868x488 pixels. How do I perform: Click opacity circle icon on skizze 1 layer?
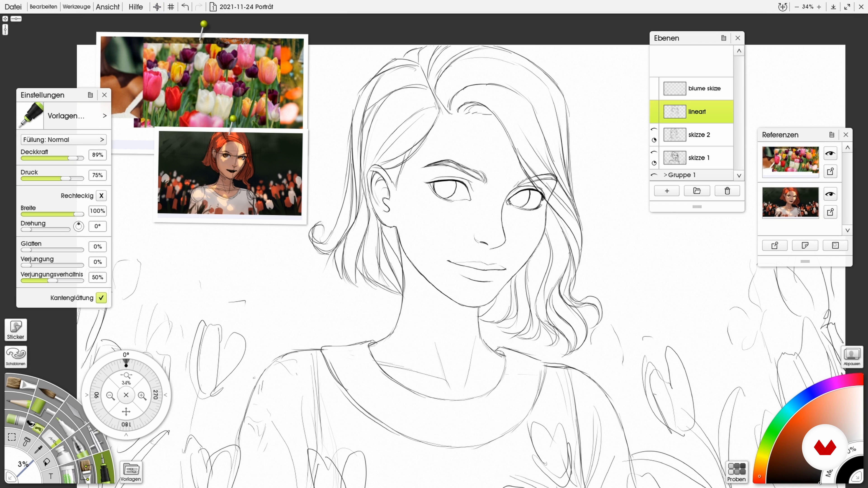(x=654, y=163)
